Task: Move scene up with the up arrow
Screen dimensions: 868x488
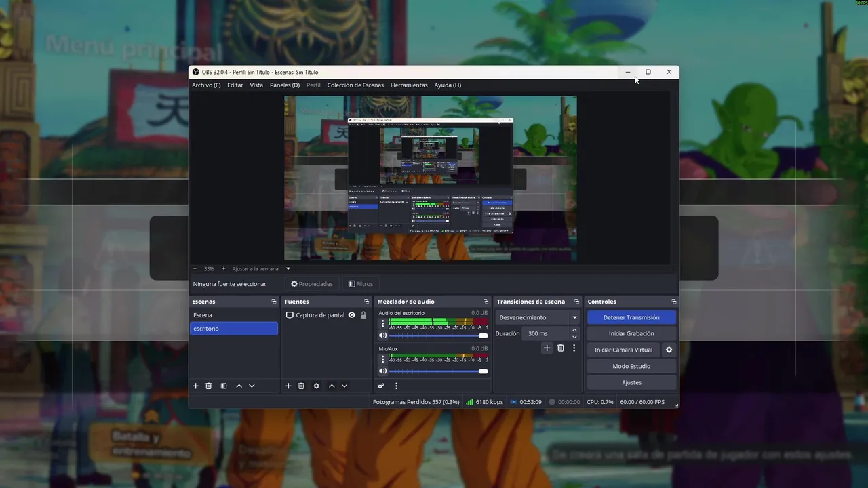Action: pyautogui.click(x=239, y=386)
